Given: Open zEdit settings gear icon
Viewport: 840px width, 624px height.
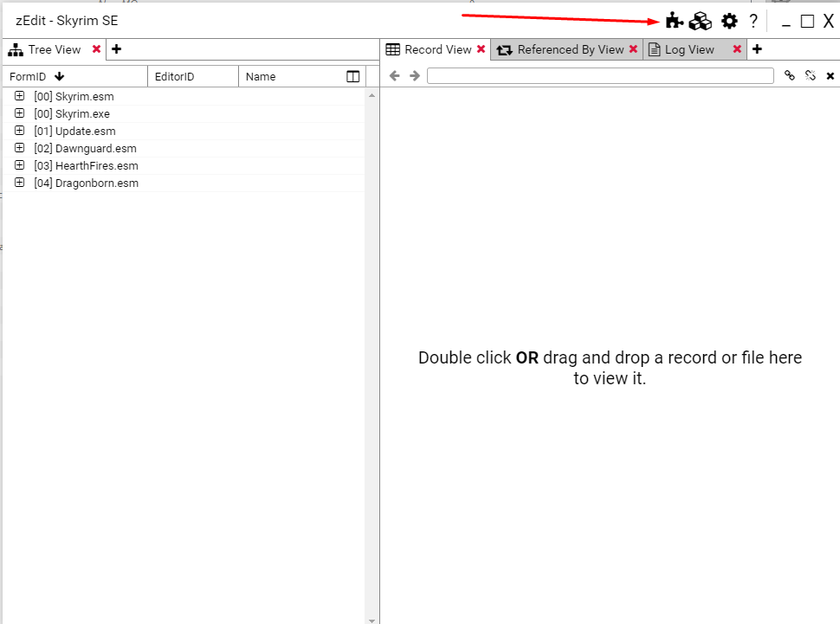Looking at the screenshot, I should 729,21.
